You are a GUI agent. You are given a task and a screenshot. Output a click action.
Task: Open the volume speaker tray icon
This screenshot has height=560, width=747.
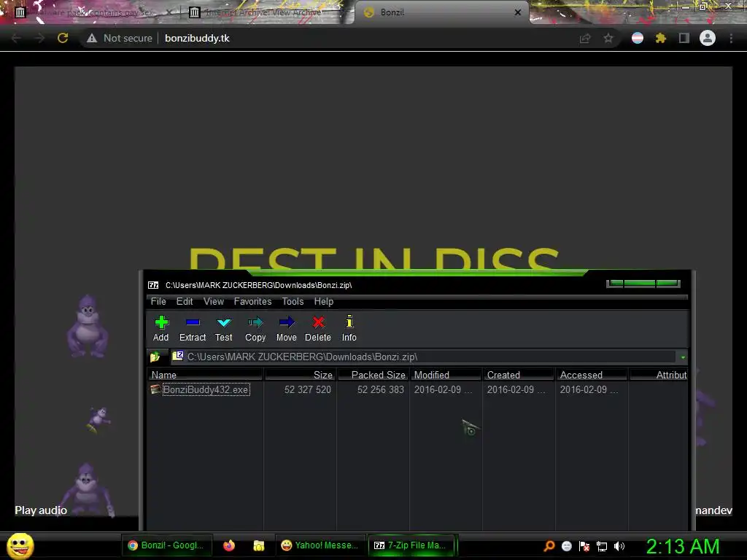619,546
